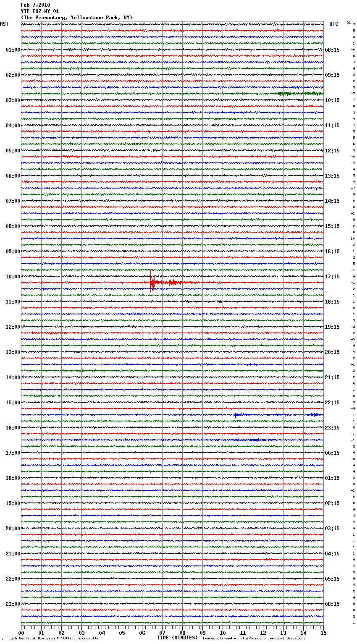Select the 13:00 MST row label
The height and width of the screenshot is (644, 357).
click(x=13, y=352)
